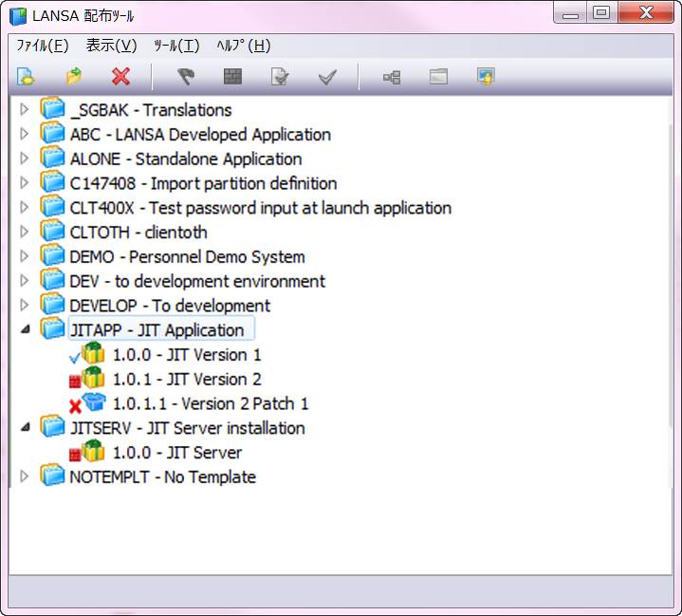Image resolution: width=682 pixels, height=616 pixels.
Task: Select 'NOTEMPLT - No Template' text
Action: pyautogui.click(x=162, y=477)
